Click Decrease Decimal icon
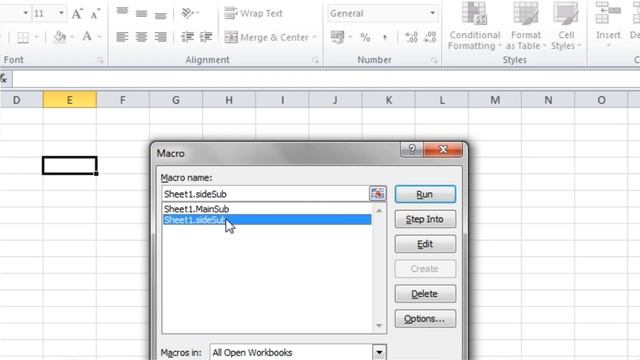Image resolution: width=640 pixels, height=360 pixels. [430, 37]
